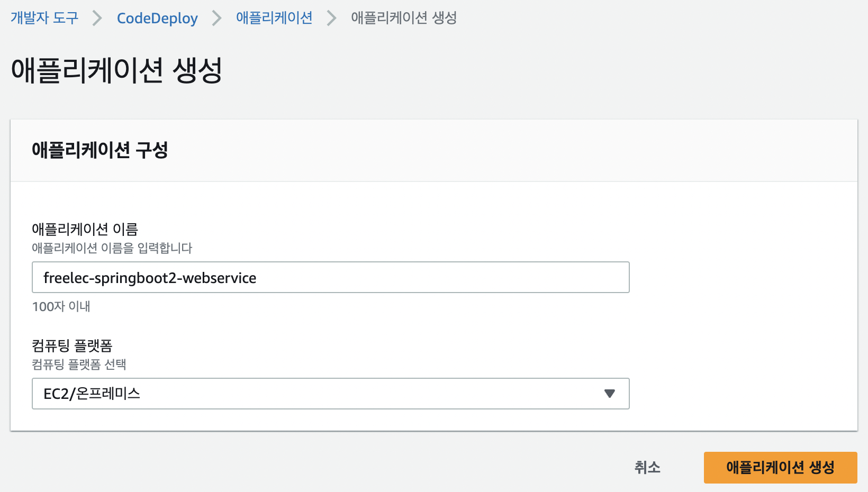Image resolution: width=868 pixels, height=492 pixels.
Task: Click the chevron after CodeDeploy breadcrumb
Action: point(216,19)
